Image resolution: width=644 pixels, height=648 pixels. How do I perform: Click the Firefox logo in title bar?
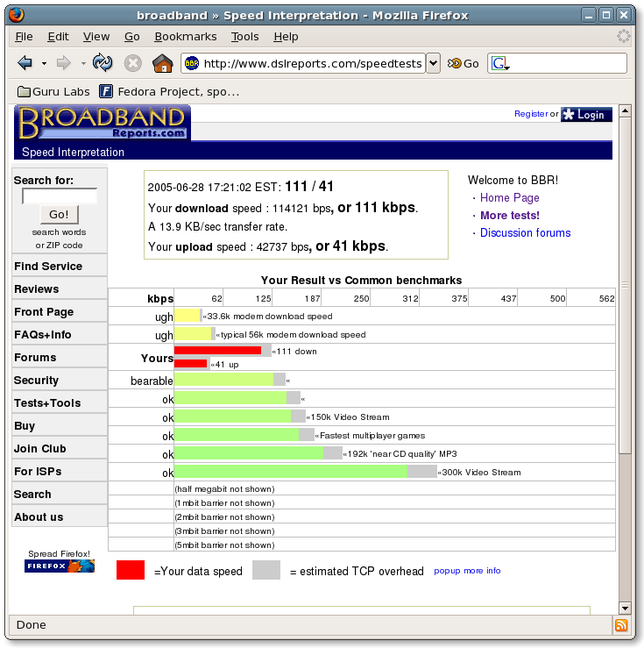click(x=17, y=15)
